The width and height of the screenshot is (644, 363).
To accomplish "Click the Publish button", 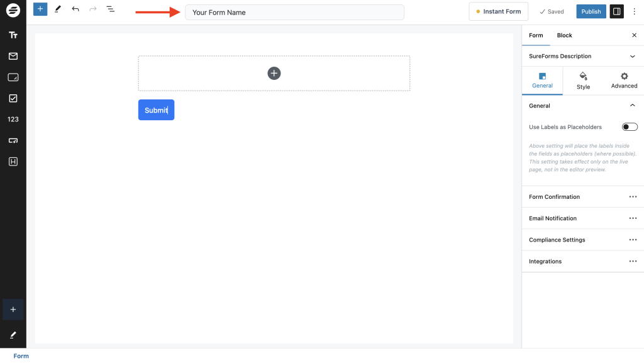I will [591, 11].
